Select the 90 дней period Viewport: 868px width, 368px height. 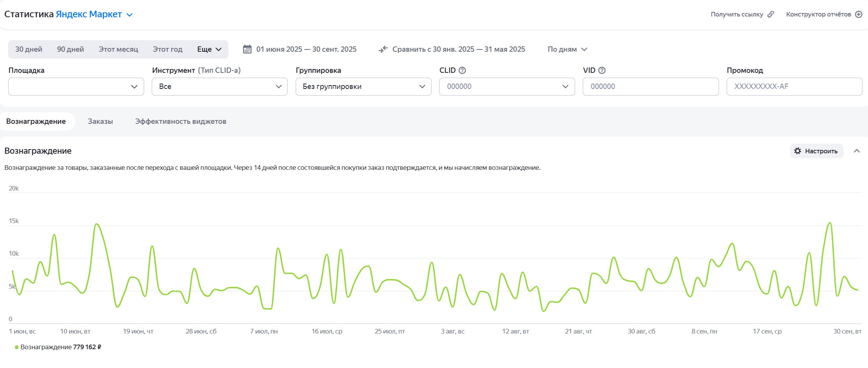pos(70,49)
